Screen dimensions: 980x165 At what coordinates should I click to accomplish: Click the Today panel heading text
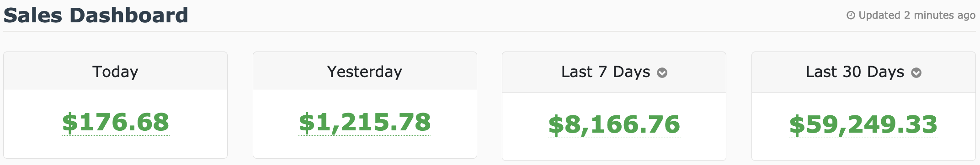115,72
